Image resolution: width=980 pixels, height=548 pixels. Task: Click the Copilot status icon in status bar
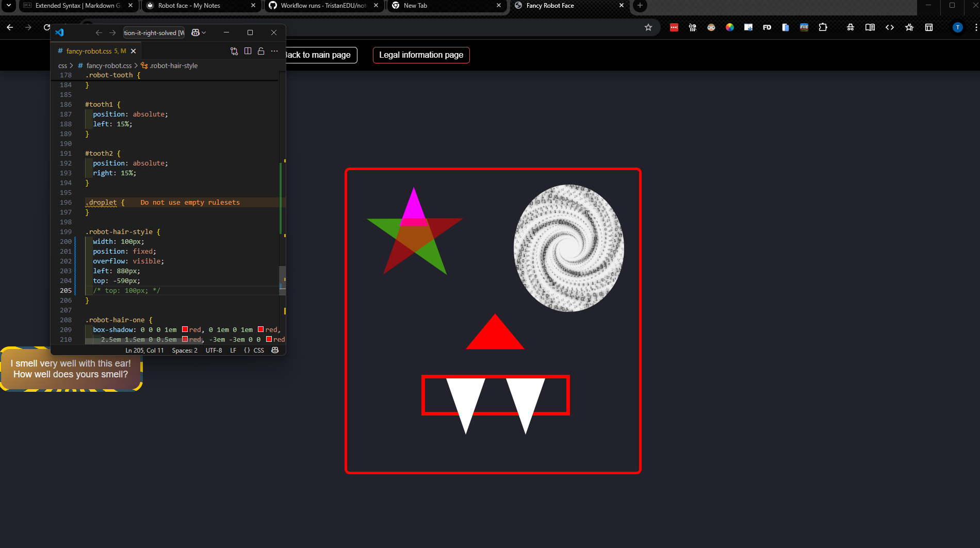[275, 350]
